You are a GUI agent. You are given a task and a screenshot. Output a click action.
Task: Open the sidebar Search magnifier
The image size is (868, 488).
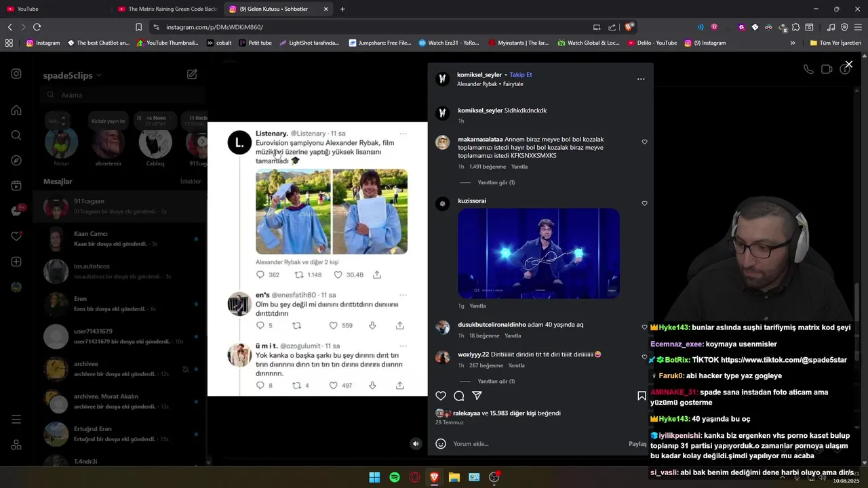[x=16, y=136]
